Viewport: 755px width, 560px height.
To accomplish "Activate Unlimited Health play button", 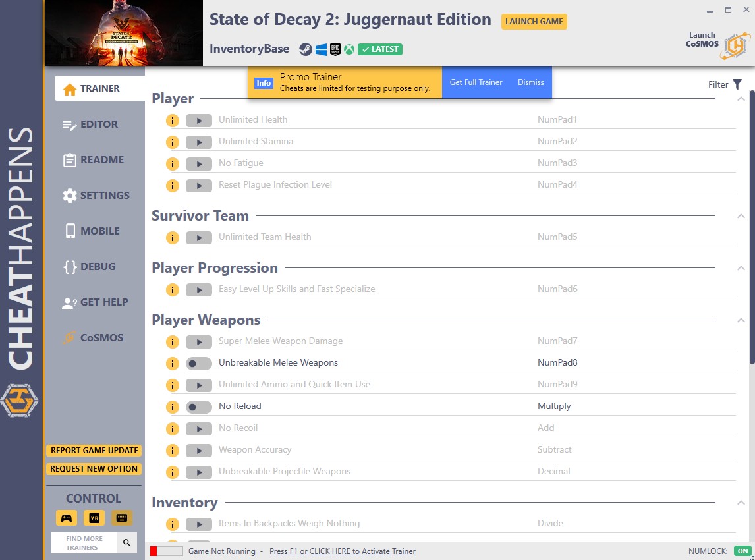I will (x=199, y=121).
